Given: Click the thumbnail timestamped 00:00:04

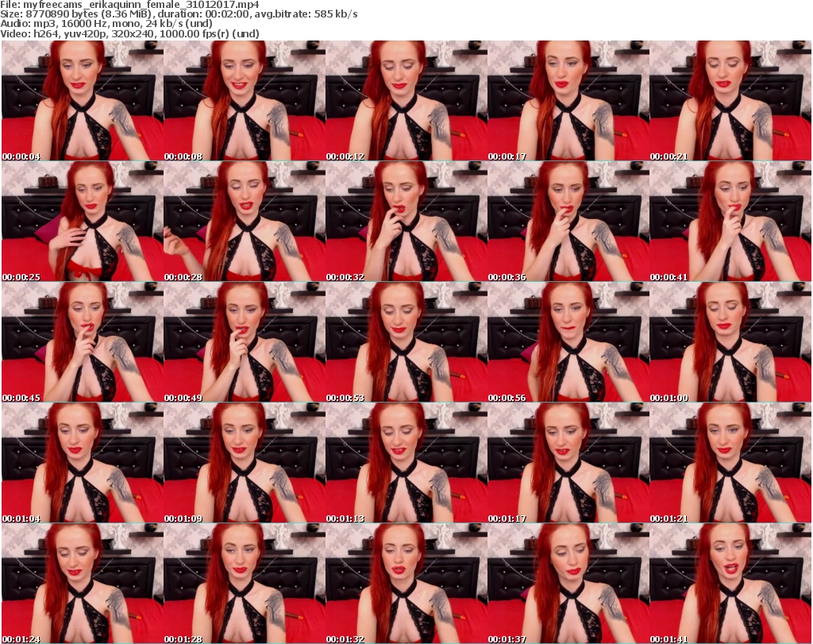Looking at the screenshot, I should coord(82,101).
